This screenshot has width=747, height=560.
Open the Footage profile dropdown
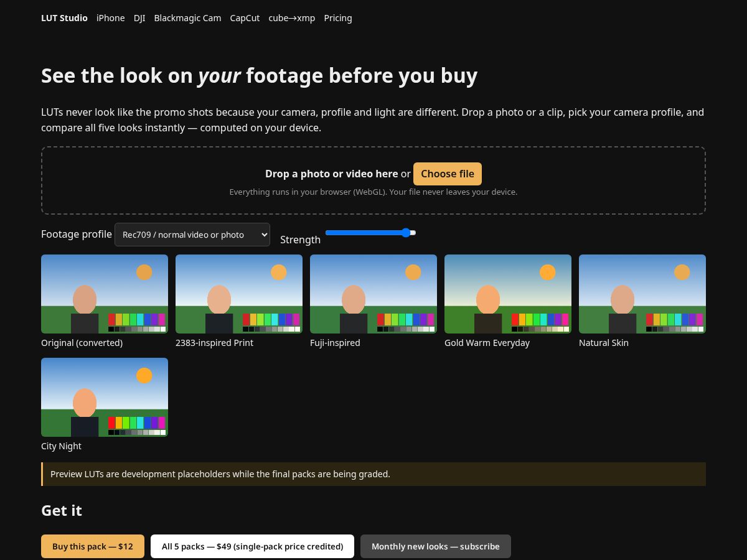pos(192,235)
